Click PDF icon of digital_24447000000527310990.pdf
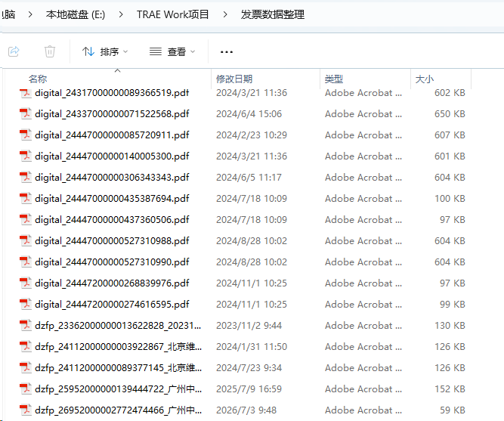The height and width of the screenshot is (421, 504). 26,262
